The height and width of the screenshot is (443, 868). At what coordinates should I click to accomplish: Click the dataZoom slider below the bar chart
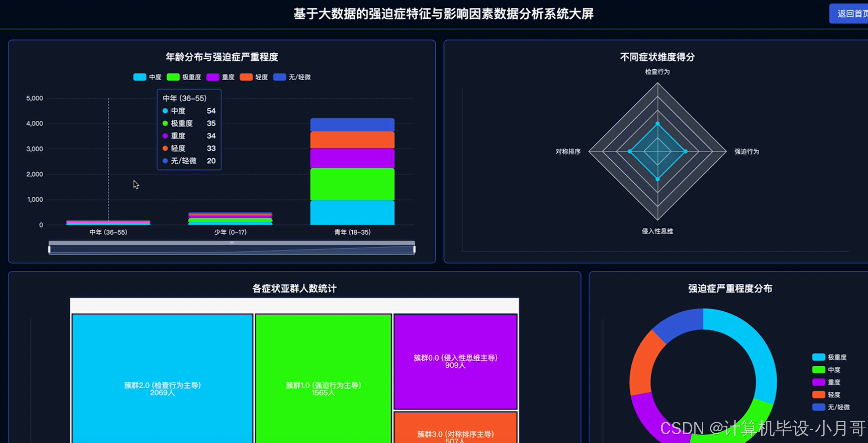(232, 248)
